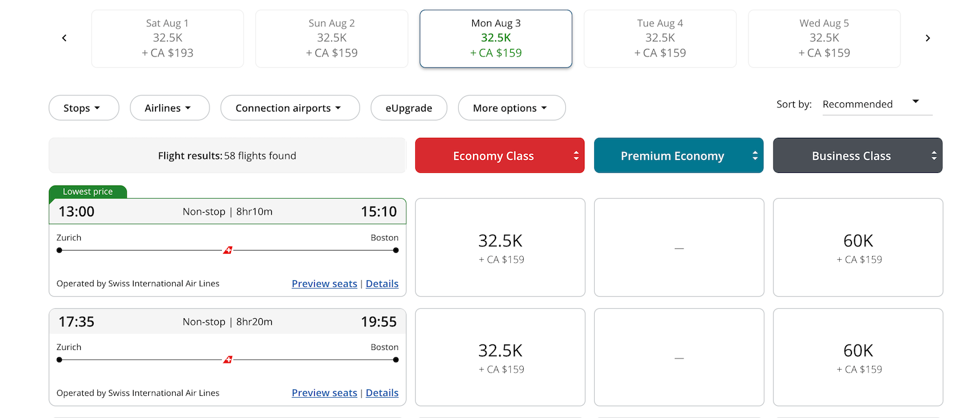Image resolution: width=980 pixels, height=418 pixels.
Task: Open the Stops filter dropdown
Action: click(x=84, y=108)
